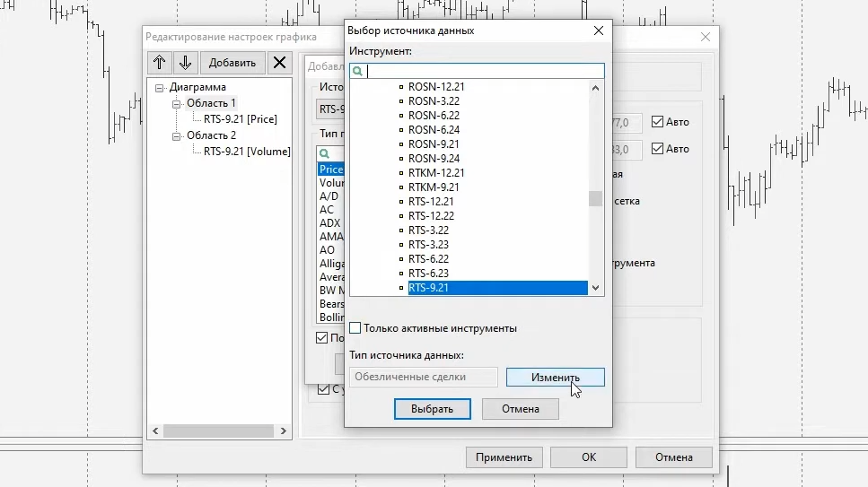Click the move up arrow button
868x487 pixels.
tap(160, 62)
